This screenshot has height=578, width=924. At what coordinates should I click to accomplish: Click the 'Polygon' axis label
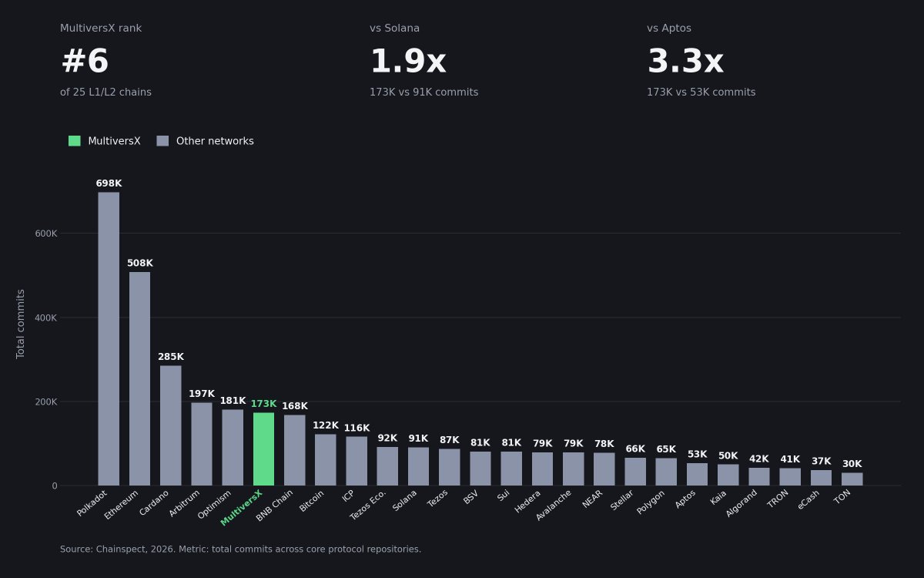pos(651,502)
